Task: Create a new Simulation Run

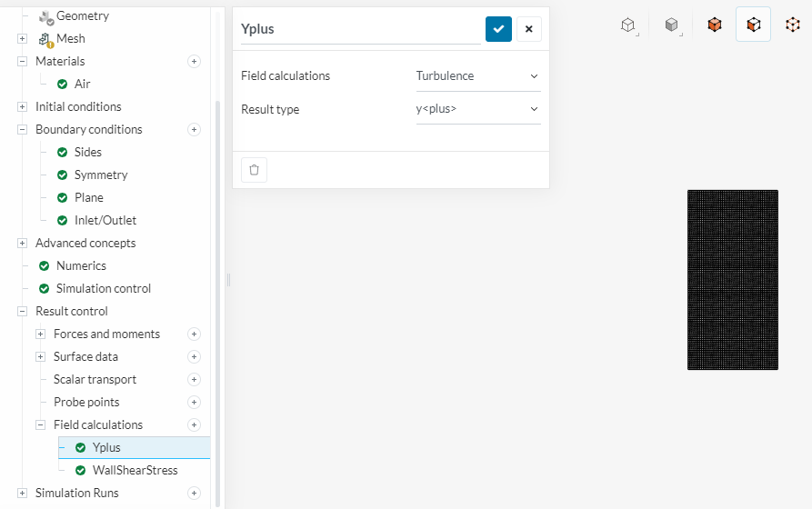Action: tap(194, 493)
